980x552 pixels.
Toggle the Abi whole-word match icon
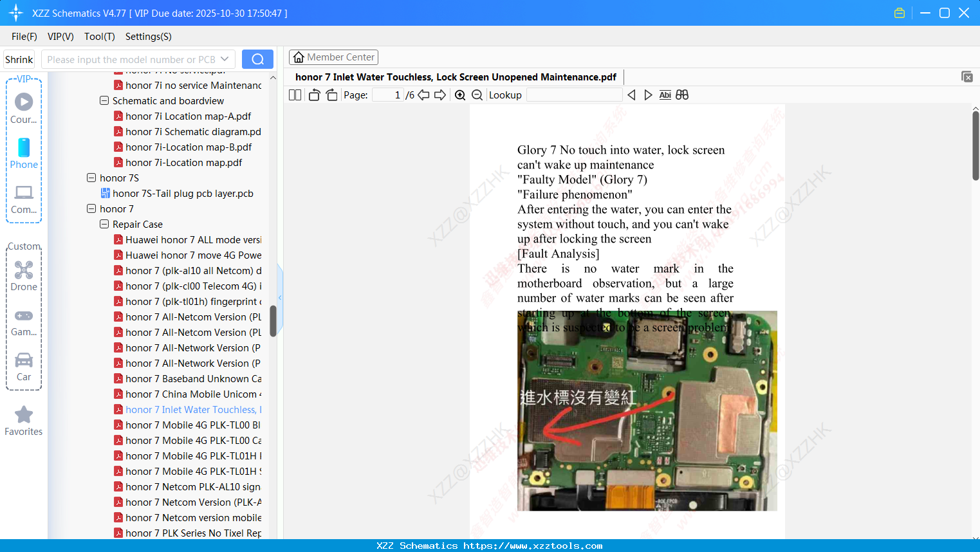(x=665, y=95)
